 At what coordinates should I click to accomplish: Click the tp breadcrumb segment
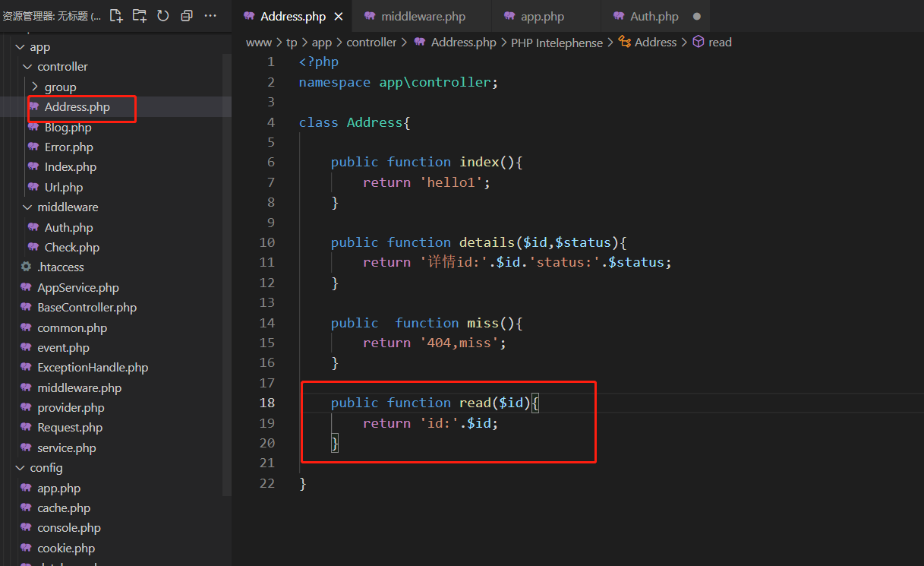pyautogui.click(x=292, y=43)
